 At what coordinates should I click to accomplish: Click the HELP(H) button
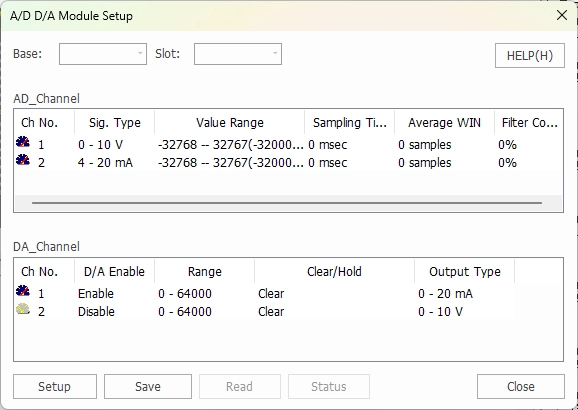[x=530, y=56]
